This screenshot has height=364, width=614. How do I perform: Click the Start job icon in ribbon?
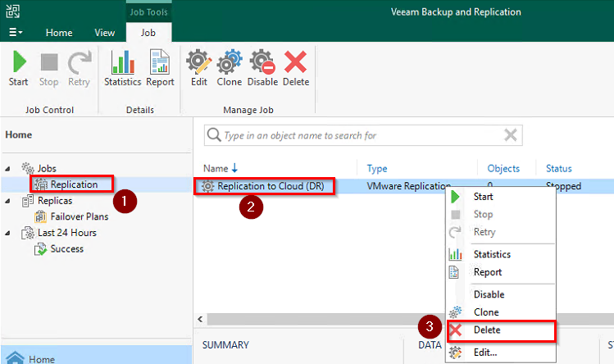pos(19,62)
